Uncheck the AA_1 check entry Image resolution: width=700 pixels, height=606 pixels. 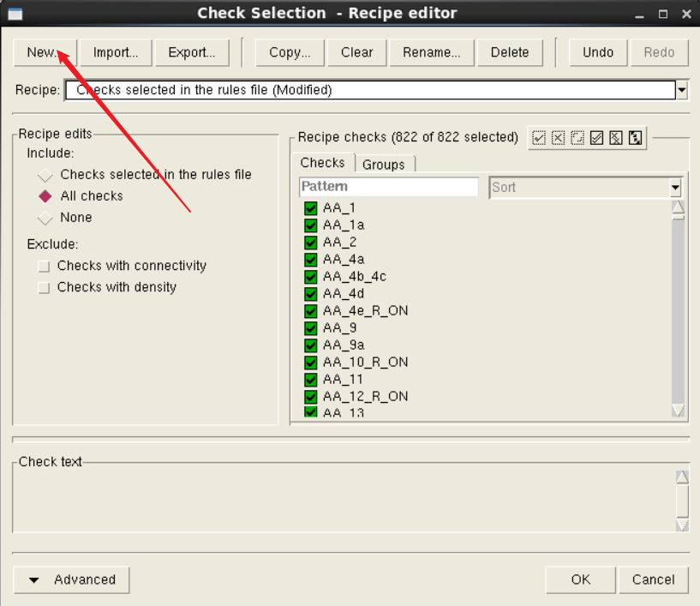point(310,207)
